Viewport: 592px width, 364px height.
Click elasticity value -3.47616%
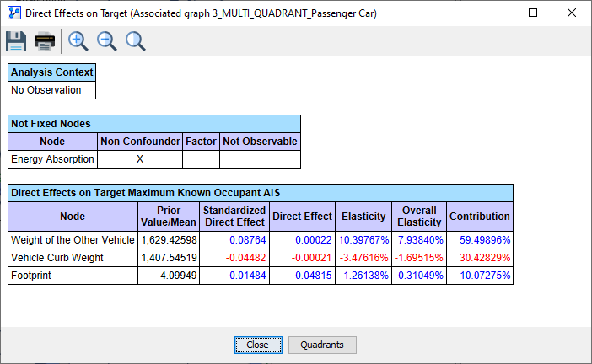(363, 258)
